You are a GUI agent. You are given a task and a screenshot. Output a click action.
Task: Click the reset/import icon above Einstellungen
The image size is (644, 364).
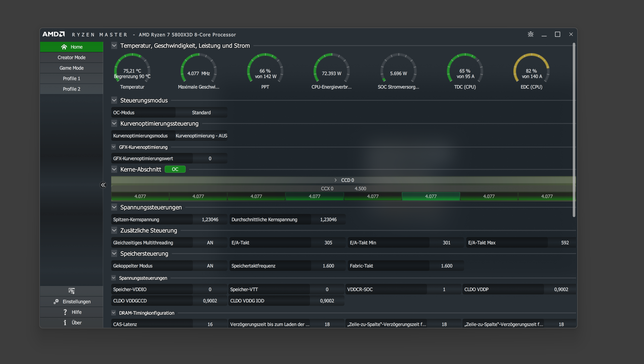72,291
